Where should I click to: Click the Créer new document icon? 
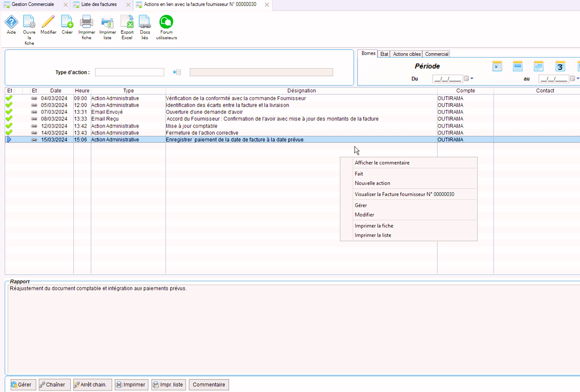pos(67,22)
